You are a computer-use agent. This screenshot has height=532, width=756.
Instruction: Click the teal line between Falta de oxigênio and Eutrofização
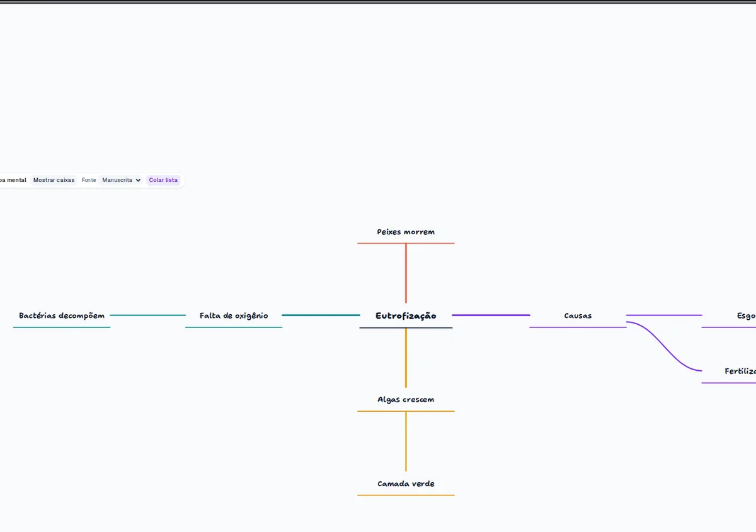coord(321,315)
